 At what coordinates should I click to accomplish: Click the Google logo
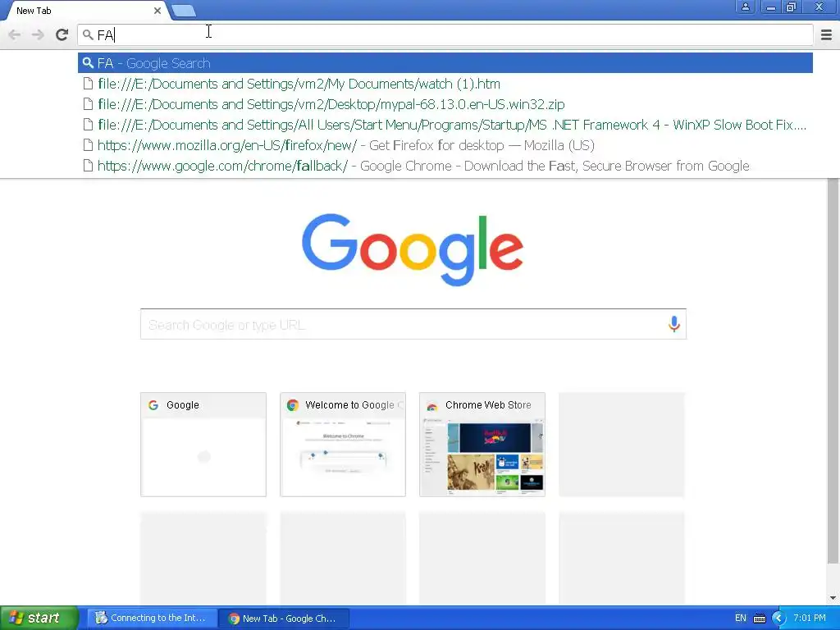coord(413,249)
